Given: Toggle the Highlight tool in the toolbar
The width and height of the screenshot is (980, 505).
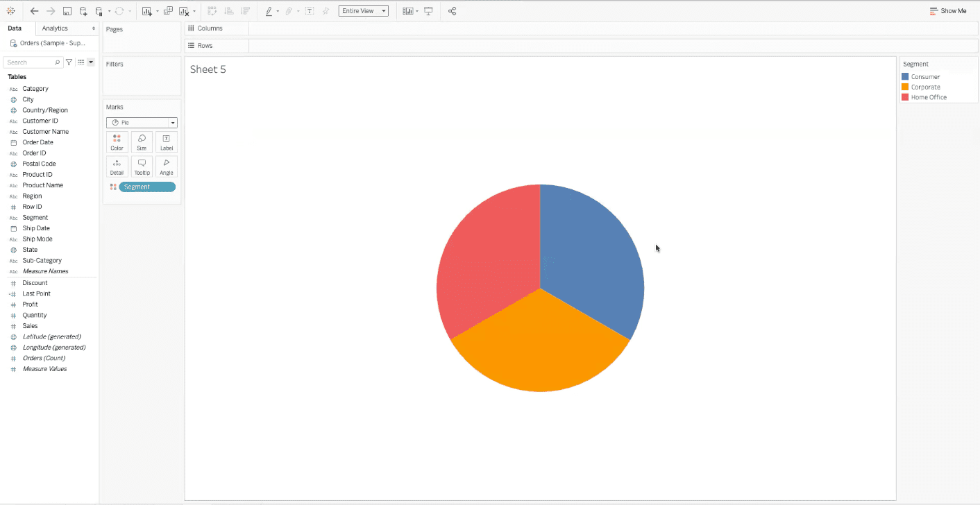Looking at the screenshot, I should [x=269, y=10].
